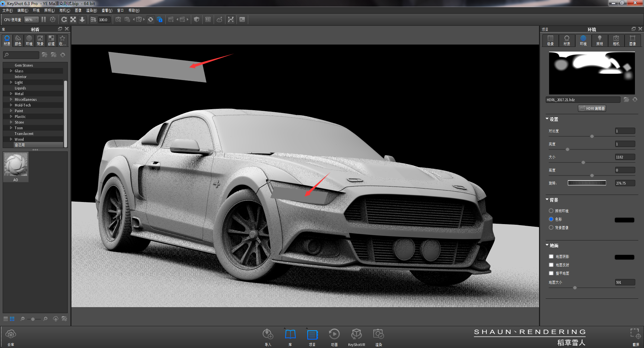The width and height of the screenshot is (644, 348).
Task: Open the 渲染 menu
Action: click(91, 10)
